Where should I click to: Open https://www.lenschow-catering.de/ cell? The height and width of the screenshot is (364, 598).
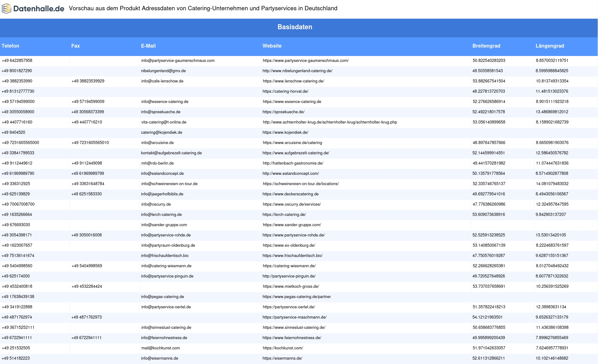click(293, 81)
